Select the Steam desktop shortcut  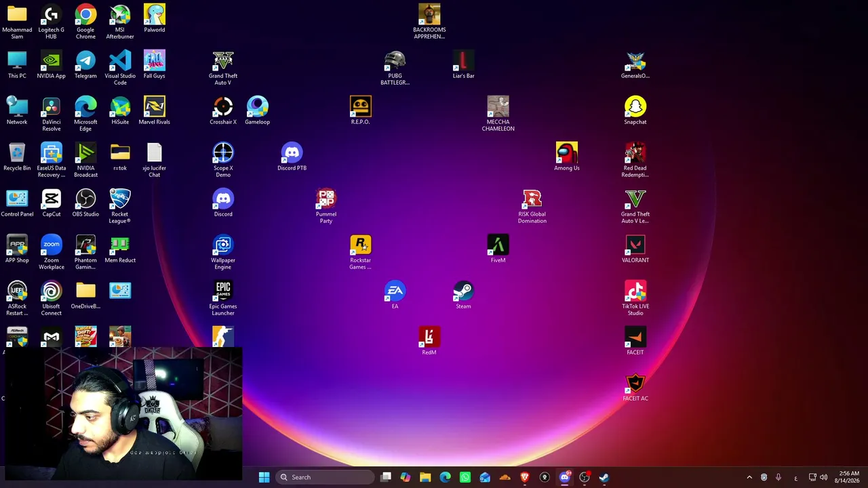point(463,295)
